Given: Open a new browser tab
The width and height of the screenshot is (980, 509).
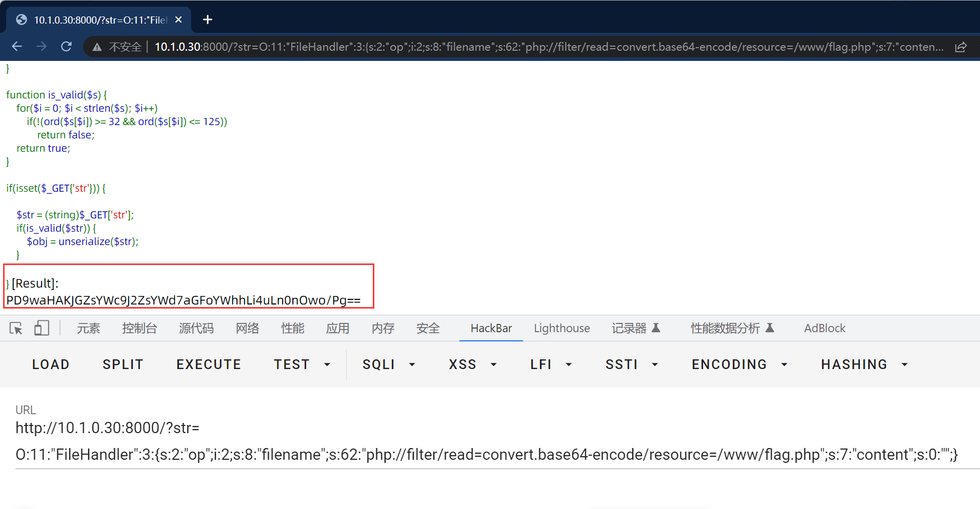Looking at the screenshot, I should 207,19.
